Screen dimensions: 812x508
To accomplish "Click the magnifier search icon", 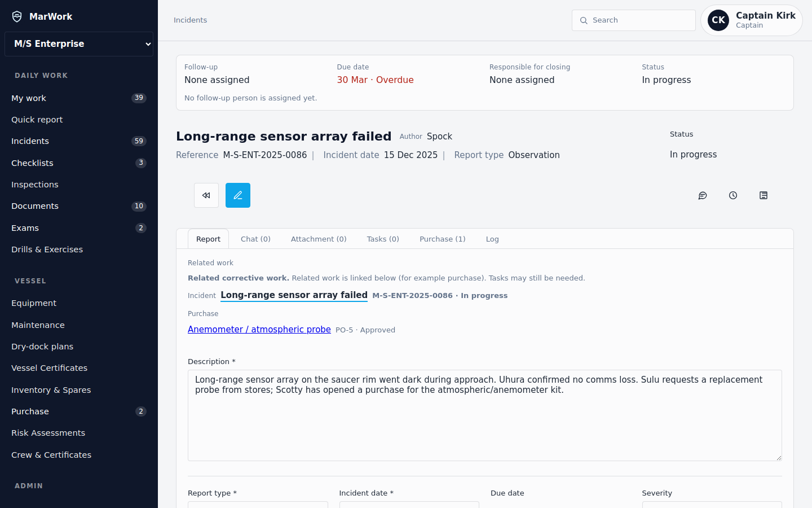I will [584, 20].
